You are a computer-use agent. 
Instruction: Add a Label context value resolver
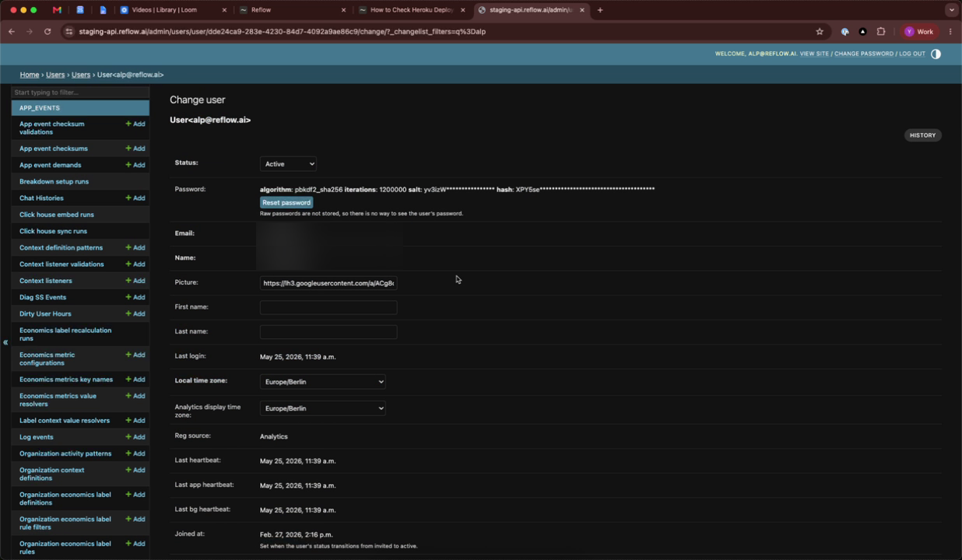pyautogui.click(x=135, y=421)
